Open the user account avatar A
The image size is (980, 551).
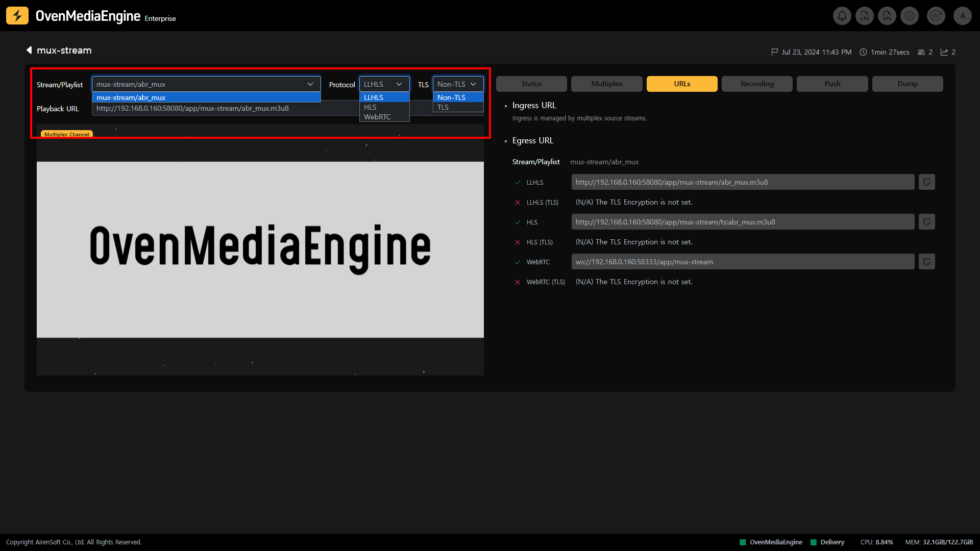pyautogui.click(x=963, y=16)
